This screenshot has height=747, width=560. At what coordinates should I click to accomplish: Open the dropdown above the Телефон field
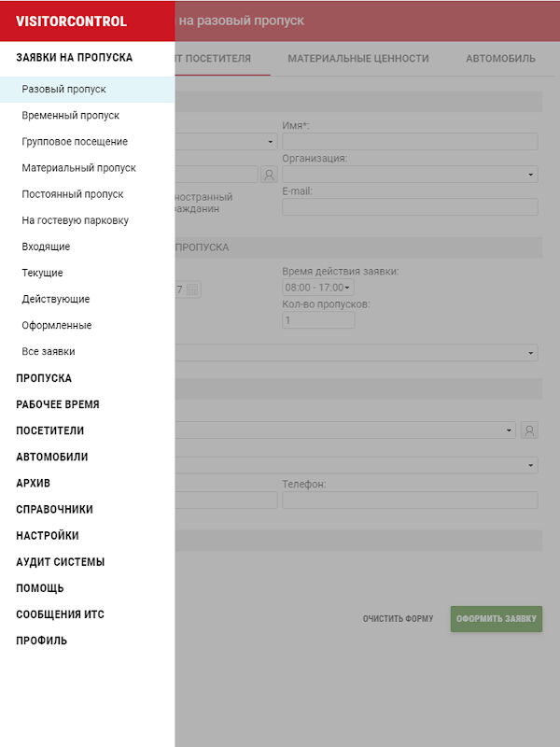click(x=355, y=465)
